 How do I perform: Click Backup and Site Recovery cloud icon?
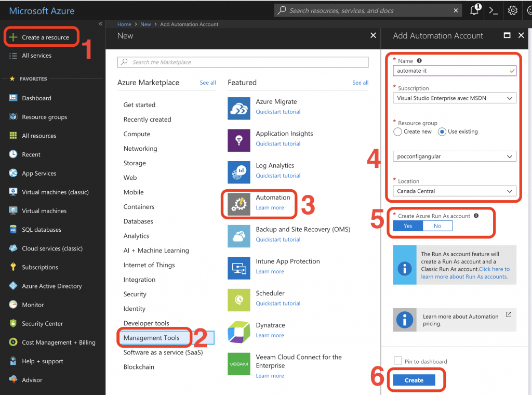tap(239, 236)
